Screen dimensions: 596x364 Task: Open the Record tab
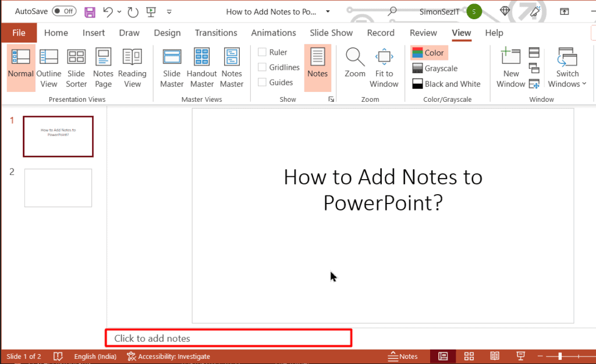click(381, 33)
